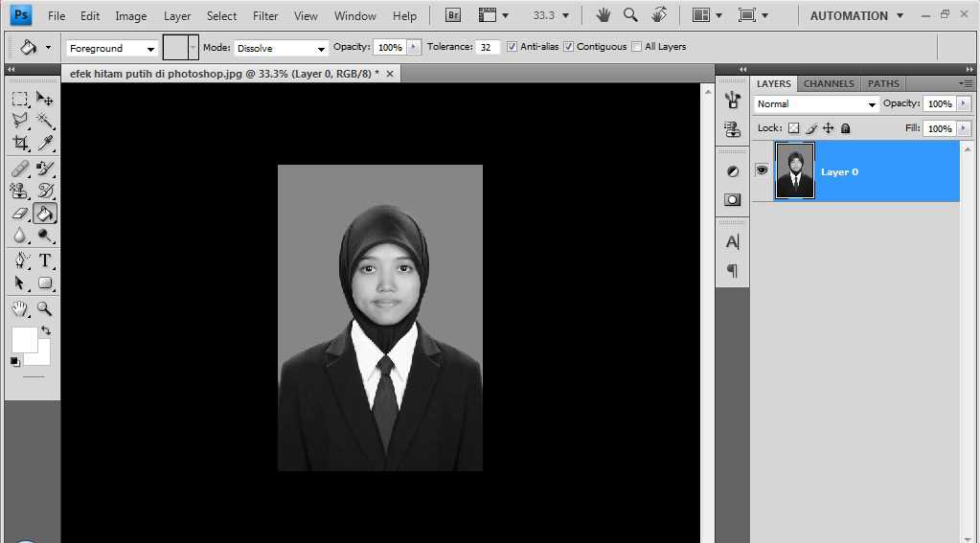Select the Eraser tool

(x=19, y=213)
